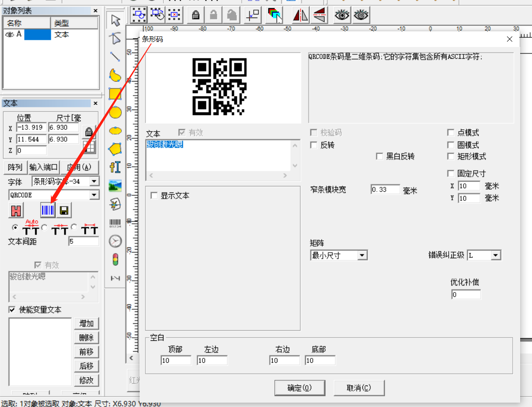Toggle visibility eye of object A in list
The width and height of the screenshot is (532, 407).
pos(10,34)
